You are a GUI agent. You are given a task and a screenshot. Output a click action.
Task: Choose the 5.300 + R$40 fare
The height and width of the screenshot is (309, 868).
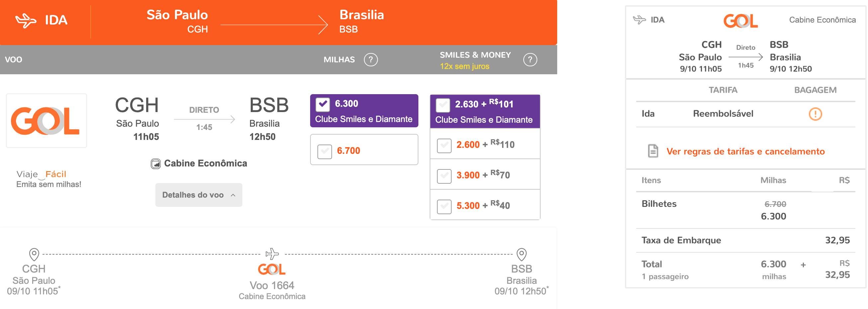[444, 206]
